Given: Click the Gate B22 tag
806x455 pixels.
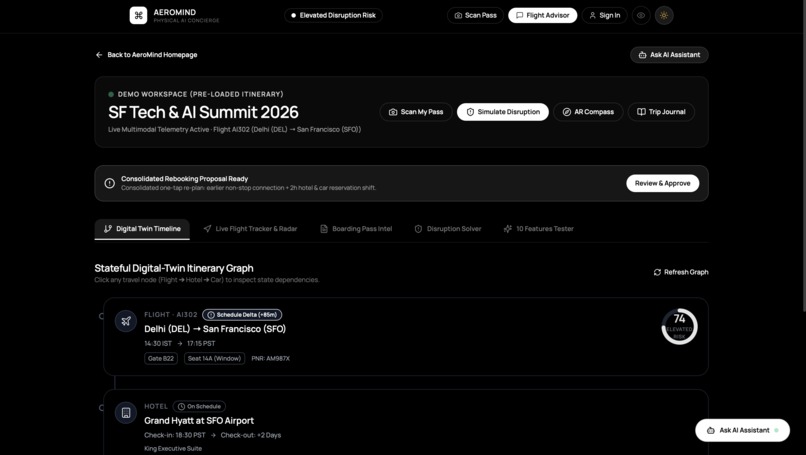Looking at the screenshot, I should [161, 358].
